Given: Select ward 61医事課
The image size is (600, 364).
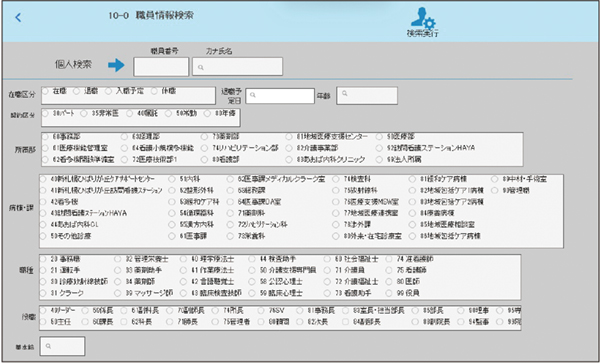Looking at the screenshot, I should coord(172,236).
